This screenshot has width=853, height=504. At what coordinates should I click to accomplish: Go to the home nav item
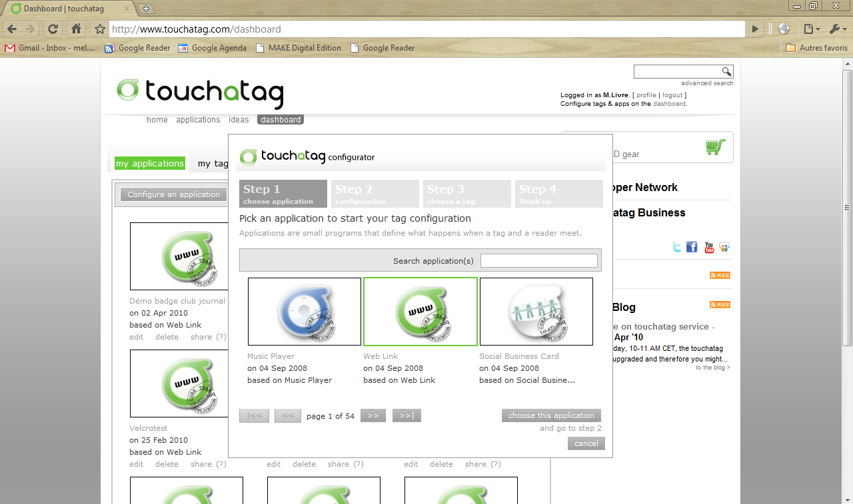click(x=157, y=120)
